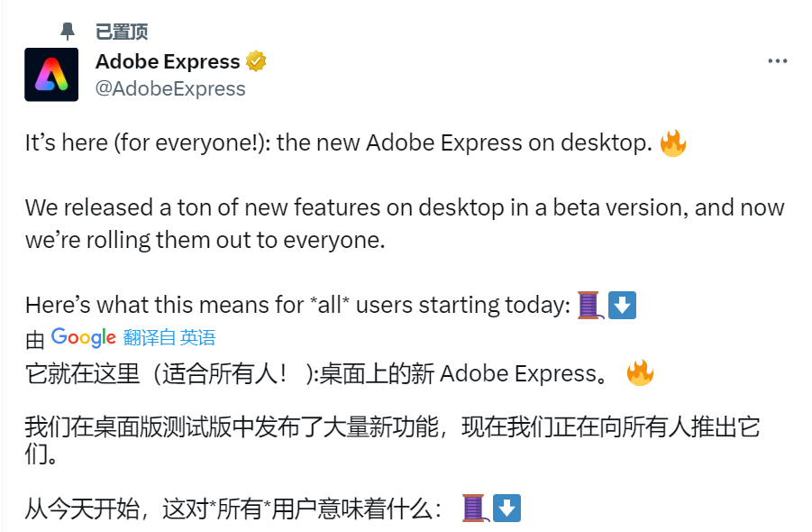The image size is (812, 532).
Task: Click the Adobe Express rainbow logo thumbnail
Action: click(51, 73)
